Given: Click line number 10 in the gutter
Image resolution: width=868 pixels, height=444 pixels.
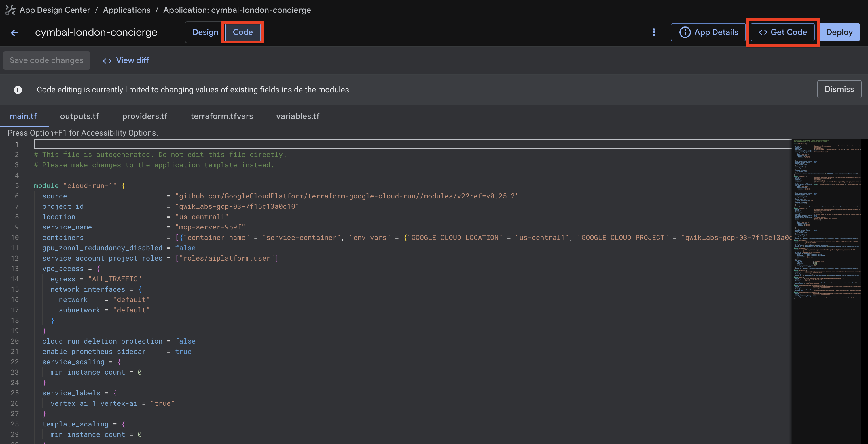Looking at the screenshot, I should click(15, 238).
